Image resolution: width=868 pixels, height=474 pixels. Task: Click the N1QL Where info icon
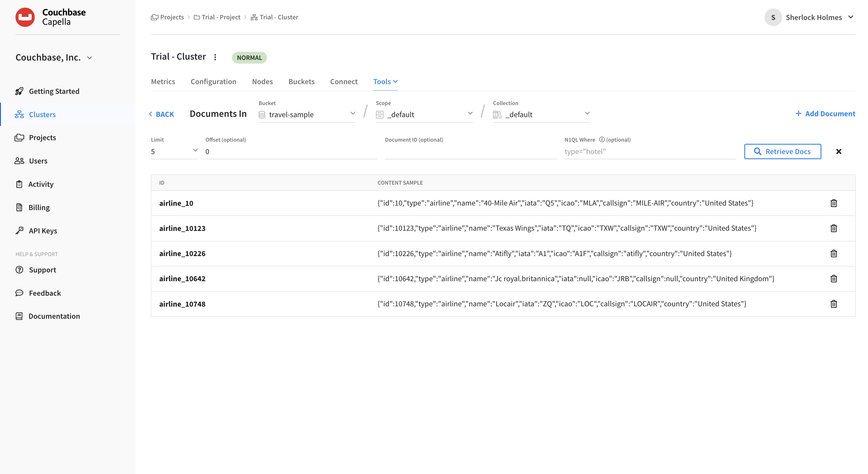602,139
